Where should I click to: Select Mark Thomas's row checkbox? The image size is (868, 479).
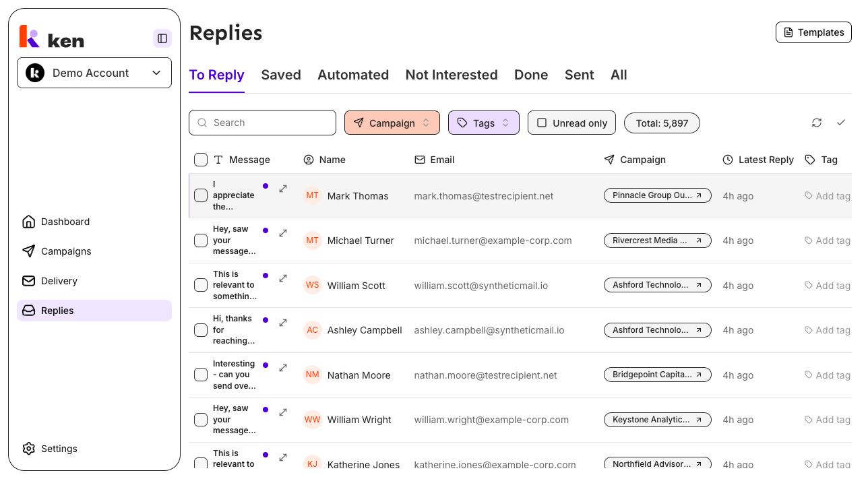[201, 195]
